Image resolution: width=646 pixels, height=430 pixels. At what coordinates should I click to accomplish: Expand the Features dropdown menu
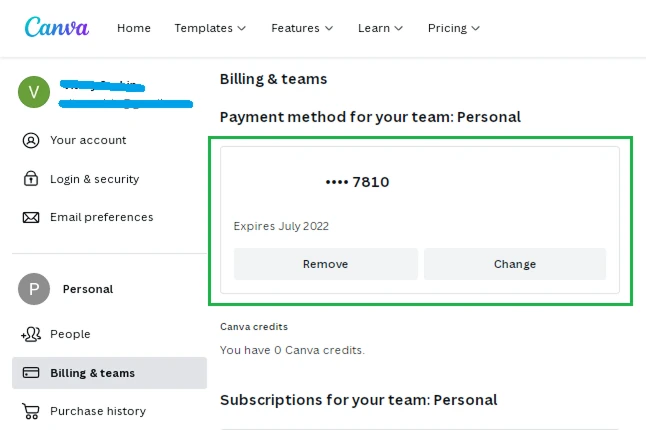[302, 28]
